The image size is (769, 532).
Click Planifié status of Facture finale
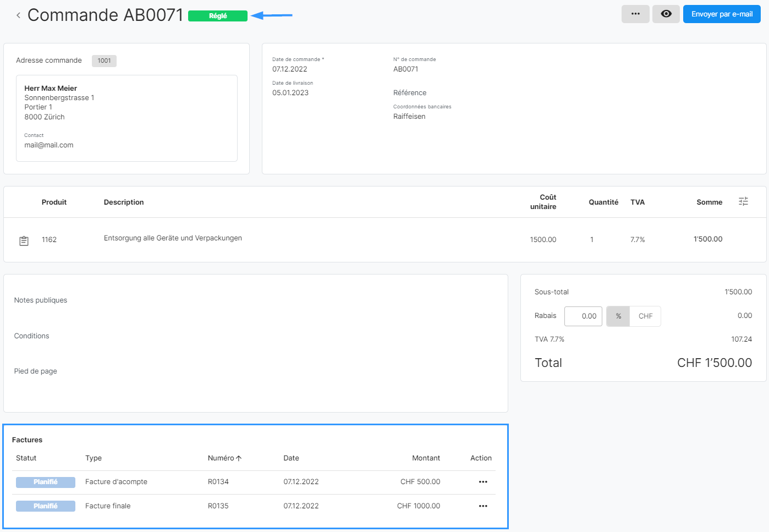point(46,506)
